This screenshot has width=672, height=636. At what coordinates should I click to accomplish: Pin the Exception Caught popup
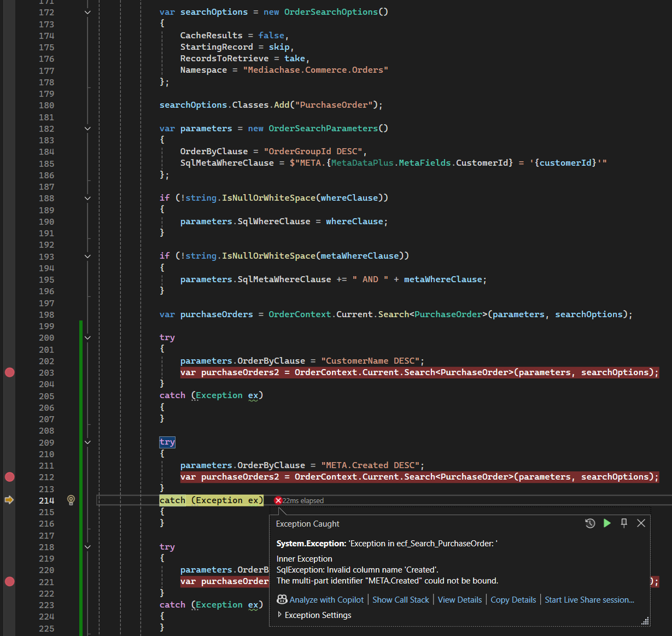[624, 523]
